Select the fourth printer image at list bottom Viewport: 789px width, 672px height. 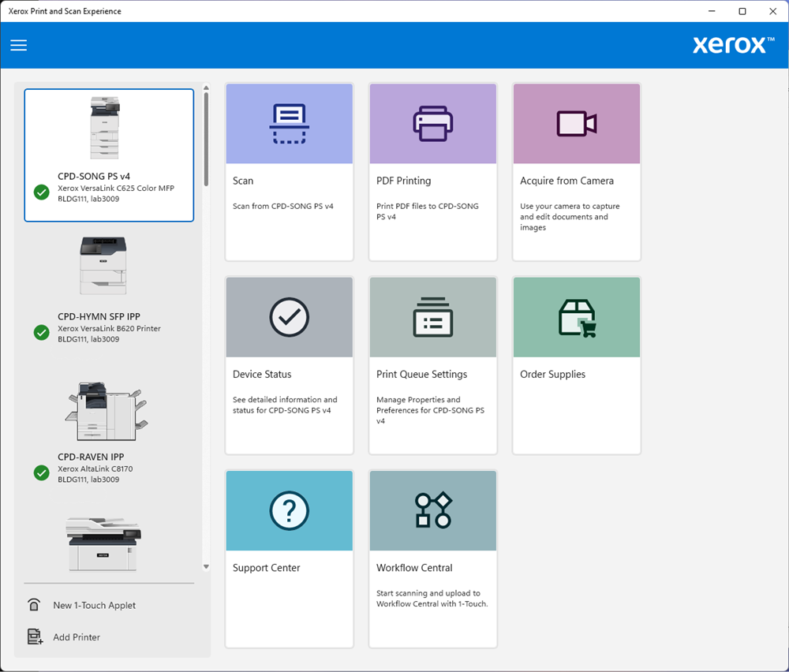point(103,544)
